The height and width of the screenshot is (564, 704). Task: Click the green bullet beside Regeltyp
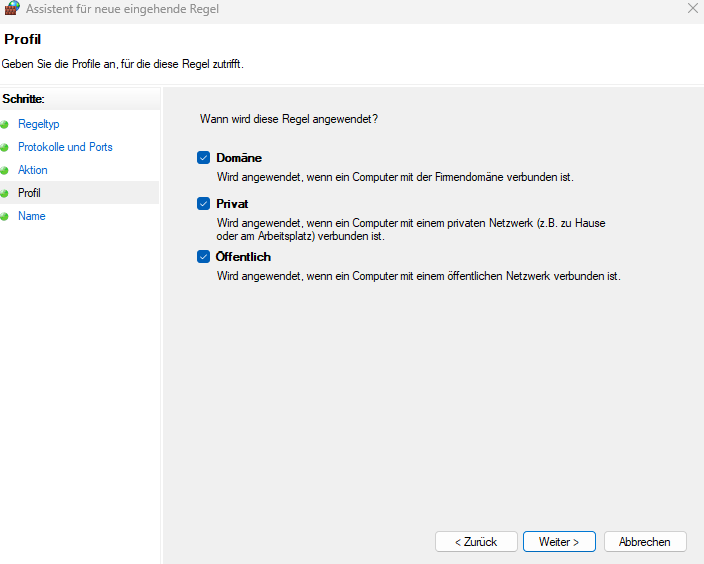click(5, 124)
